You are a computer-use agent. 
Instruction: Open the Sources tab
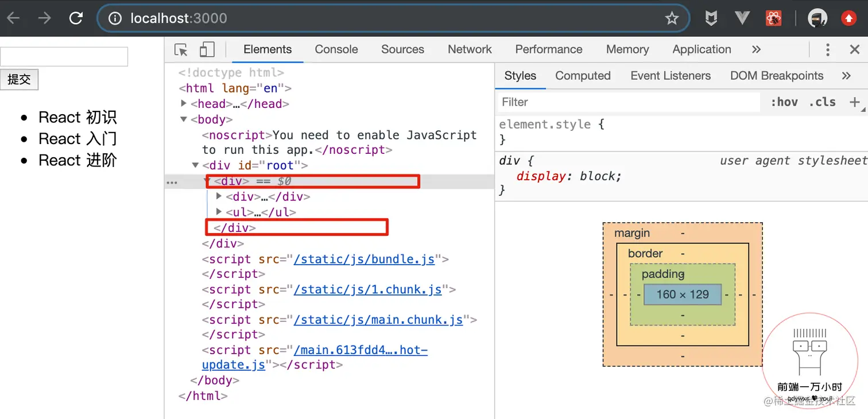coord(402,50)
